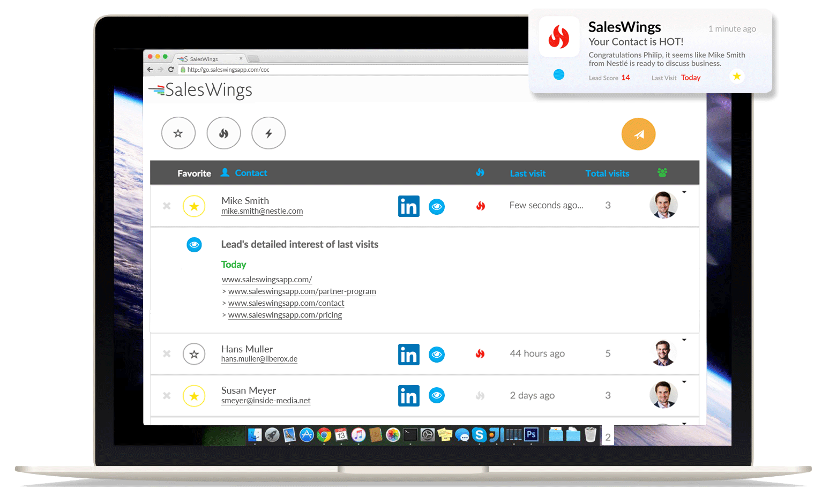Click the browser forward arrow
829x504 pixels.
pyautogui.click(x=160, y=70)
